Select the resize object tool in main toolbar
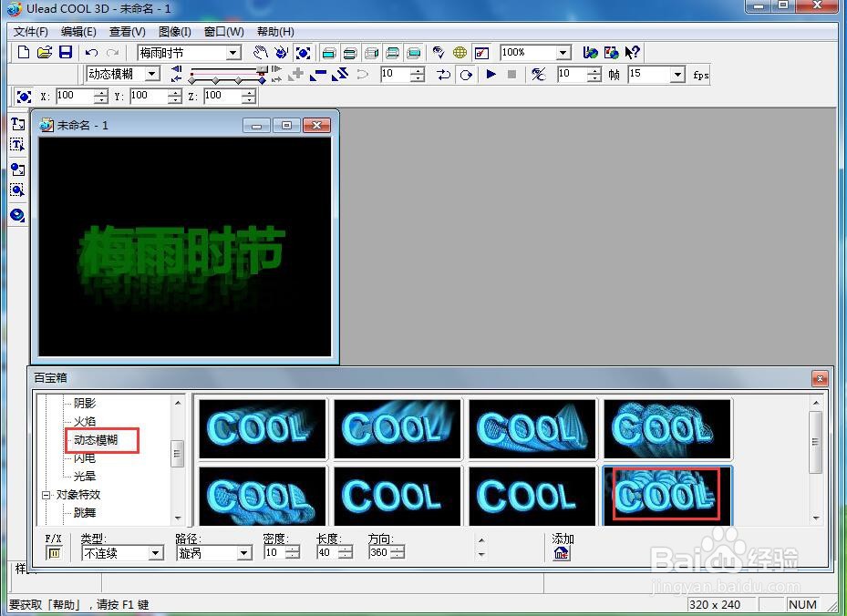The height and width of the screenshot is (616, 847). click(303, 52)
